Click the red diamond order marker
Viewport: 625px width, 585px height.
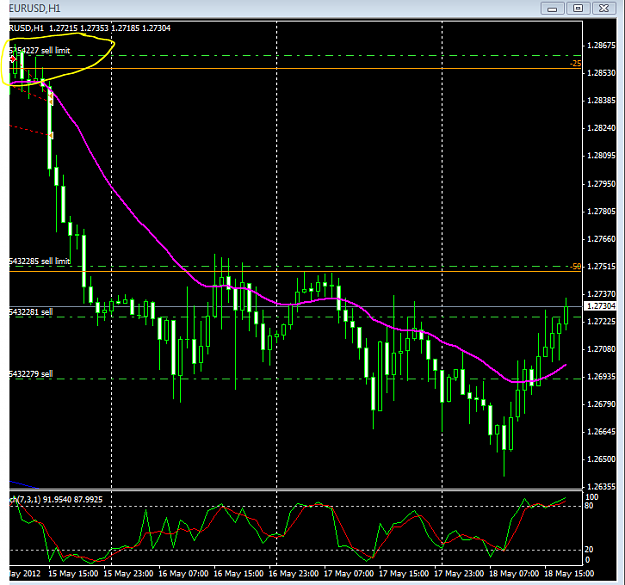13,59
